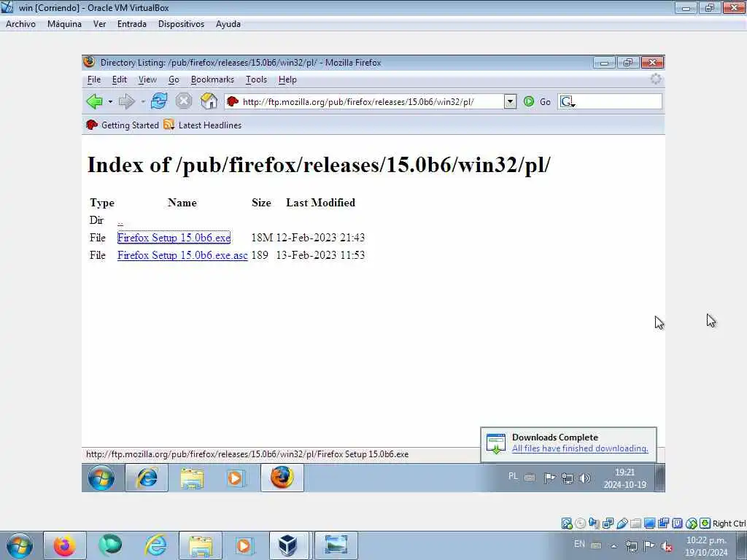Screen dimensions: 747x560
Task: Click VirtualBox keyboard capture indicator
Action: pyautogui.click(x=705, y=524)
